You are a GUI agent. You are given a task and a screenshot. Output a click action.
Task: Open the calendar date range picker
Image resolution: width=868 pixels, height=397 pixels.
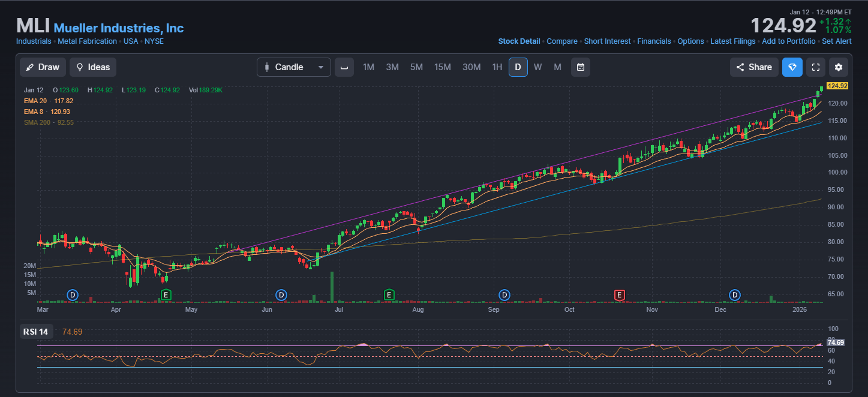coord(580,67)
